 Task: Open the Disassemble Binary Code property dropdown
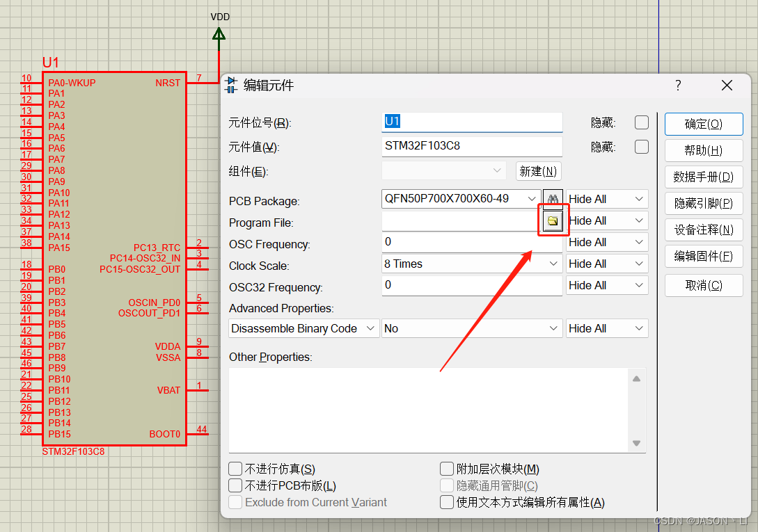point(303,328)
